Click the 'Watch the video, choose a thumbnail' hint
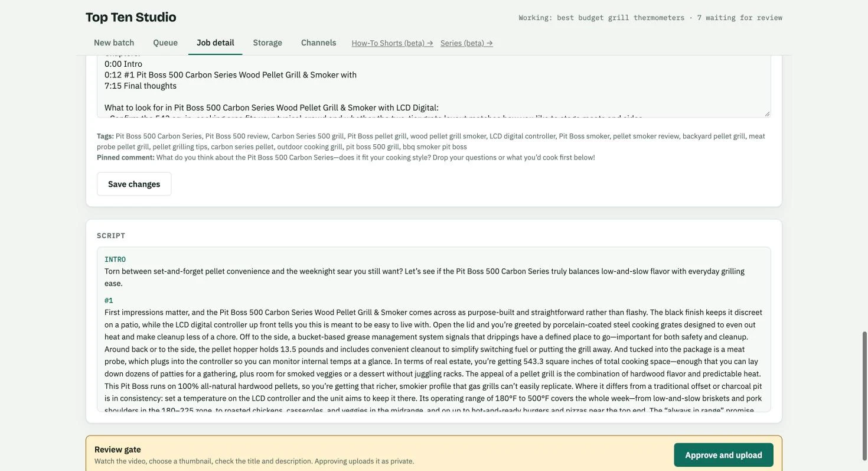This screenshot has width=868, height=471. point(254,461)
